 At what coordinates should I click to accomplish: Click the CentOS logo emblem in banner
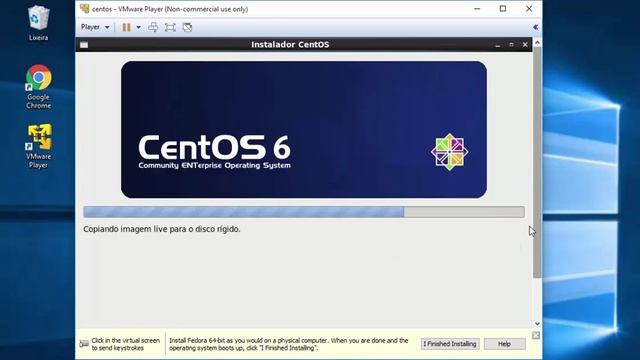pyautogui.click(x=449, y=152)
